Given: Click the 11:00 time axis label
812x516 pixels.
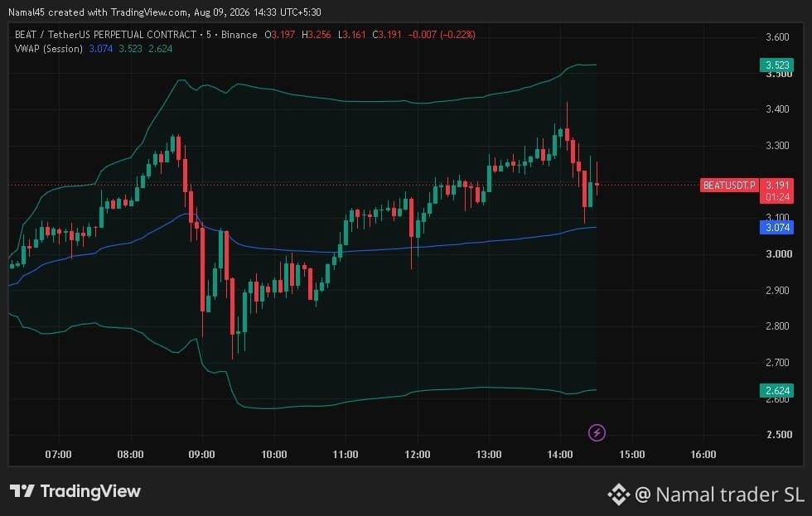Looking at the screenshot, I should 345,455.
